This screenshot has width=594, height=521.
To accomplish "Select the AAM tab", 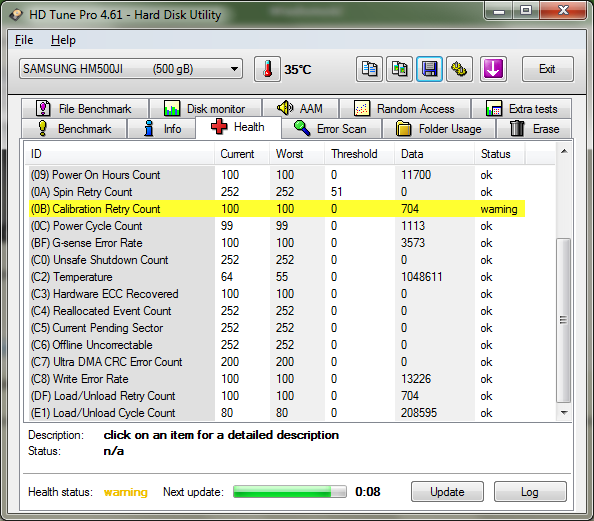I will pos(300,109).
